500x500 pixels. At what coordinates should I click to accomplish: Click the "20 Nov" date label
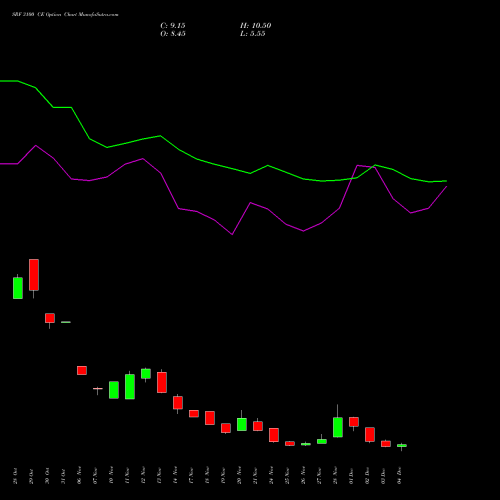tap(239, 476)
